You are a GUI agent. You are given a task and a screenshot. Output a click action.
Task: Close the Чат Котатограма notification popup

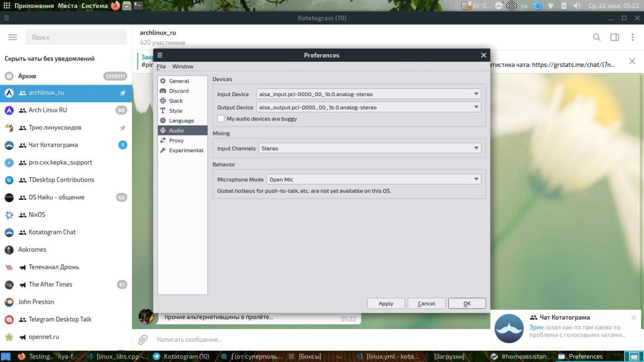point(633,318)
